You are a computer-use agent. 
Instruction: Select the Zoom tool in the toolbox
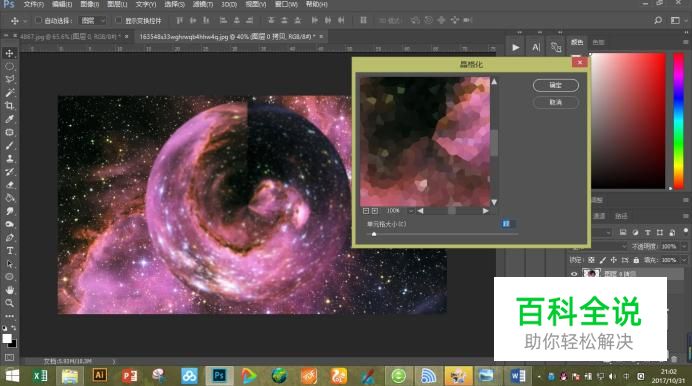9,303
